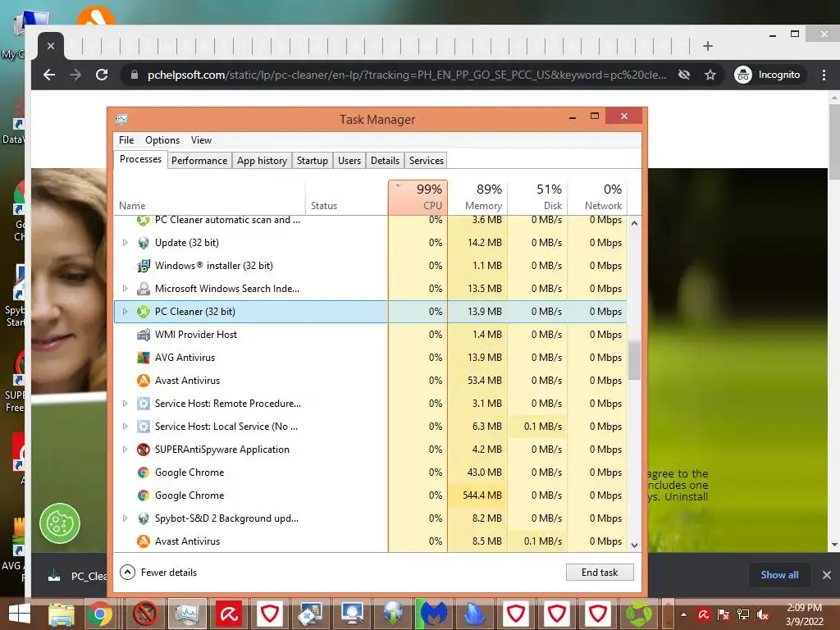
Task: Bookmark this page with the star icon
Action: pos(710,75)
